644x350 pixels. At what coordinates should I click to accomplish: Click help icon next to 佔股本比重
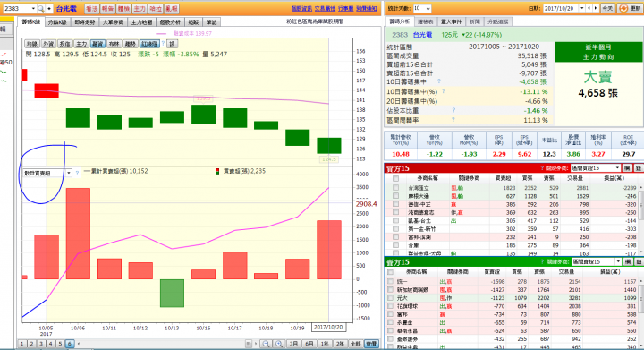click(x=453, y=110)
